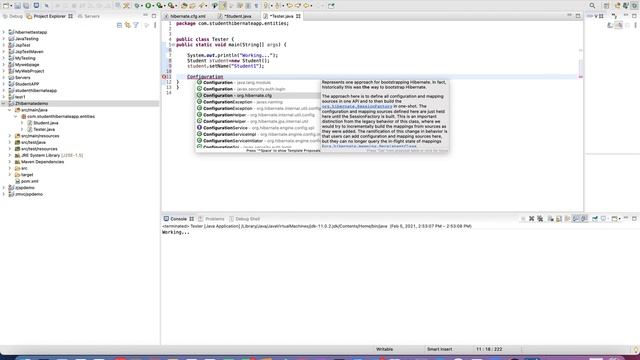Open the dropdown arrow next to the Run button
Image resolution: width=640 pixels, height=360 pixels.
coord(154,6)
